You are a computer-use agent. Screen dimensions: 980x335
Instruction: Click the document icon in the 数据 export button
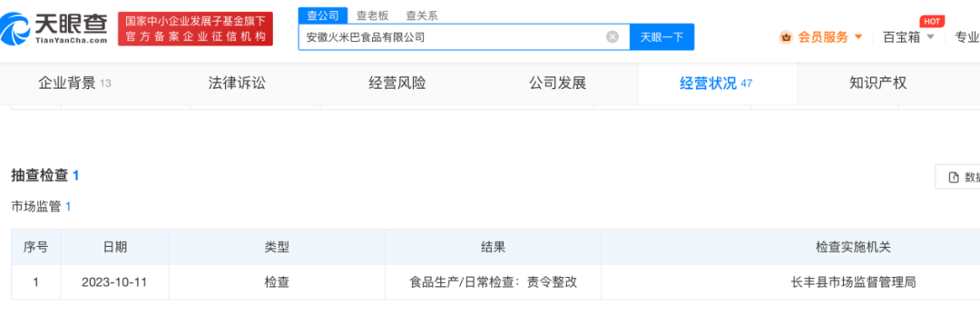click(954, 177)
